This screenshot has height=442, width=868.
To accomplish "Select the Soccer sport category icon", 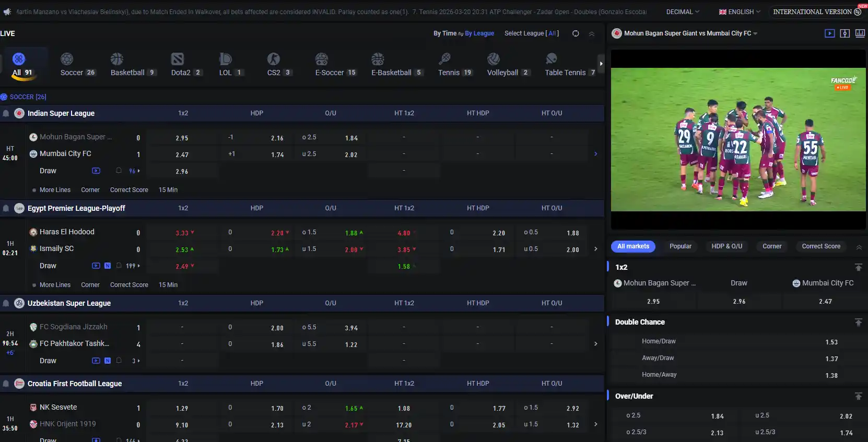I will pos(67,59).
